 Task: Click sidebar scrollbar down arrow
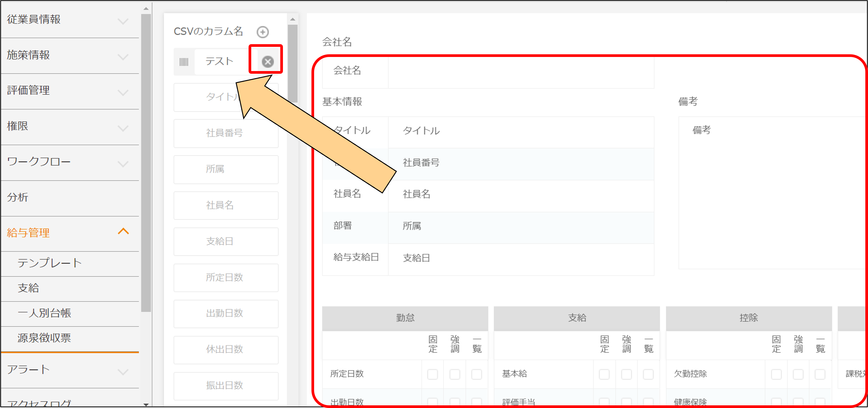pyautogui.click(x=146, y=404)
